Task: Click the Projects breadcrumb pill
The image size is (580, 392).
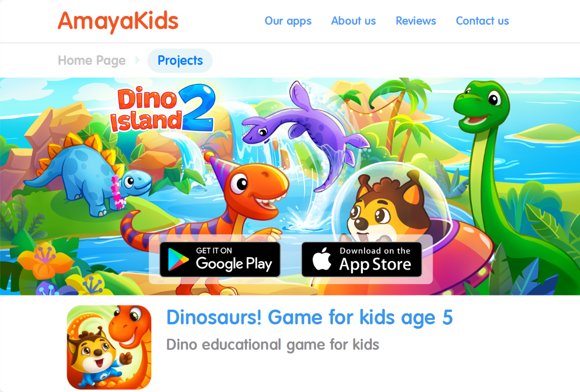Action: pos(180,61)
